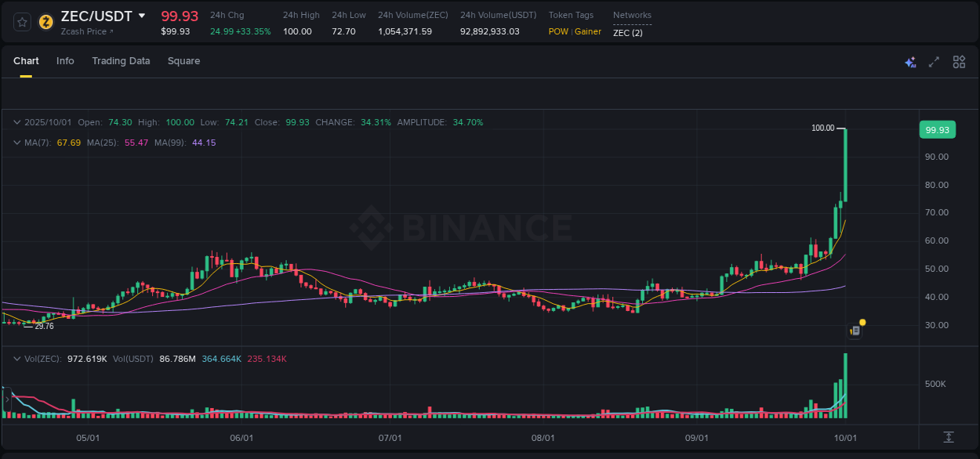
Task: Open the AI assistant on the chart
Action: point(910,61)
